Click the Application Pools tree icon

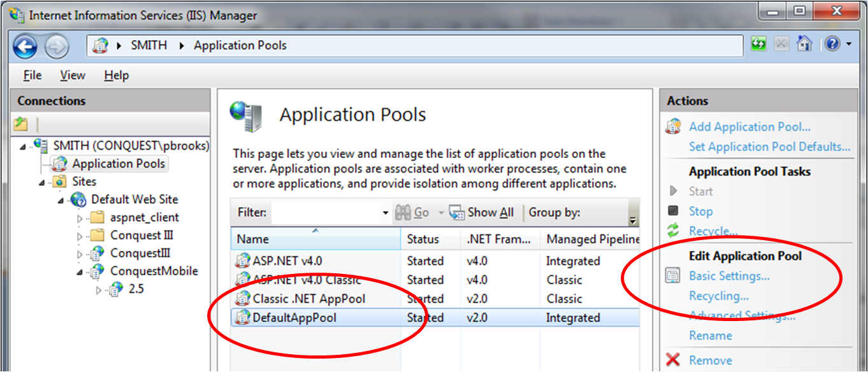[60, 164]
